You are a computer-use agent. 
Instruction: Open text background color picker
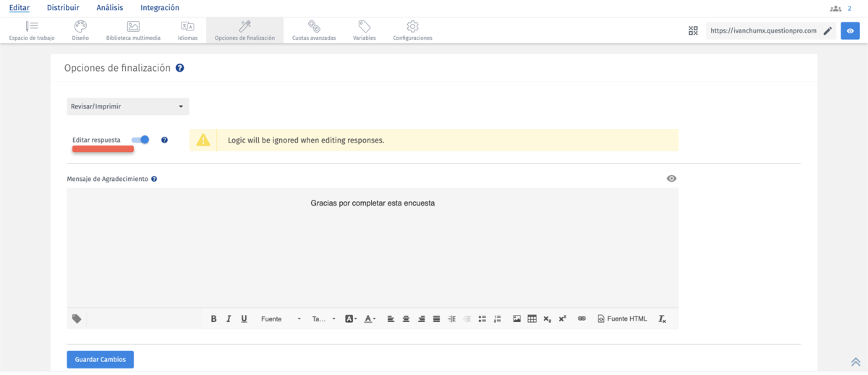tap(351, 319)
